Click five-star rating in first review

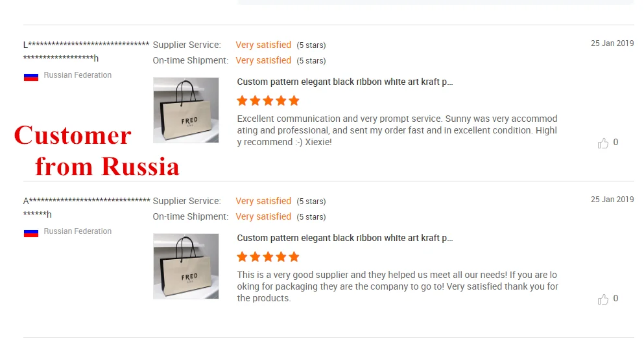point(268,100)
